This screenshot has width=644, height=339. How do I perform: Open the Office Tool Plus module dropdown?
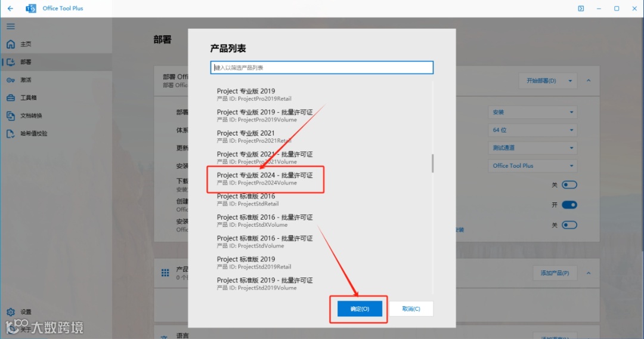pyautogui.click(x=532, y=165)
